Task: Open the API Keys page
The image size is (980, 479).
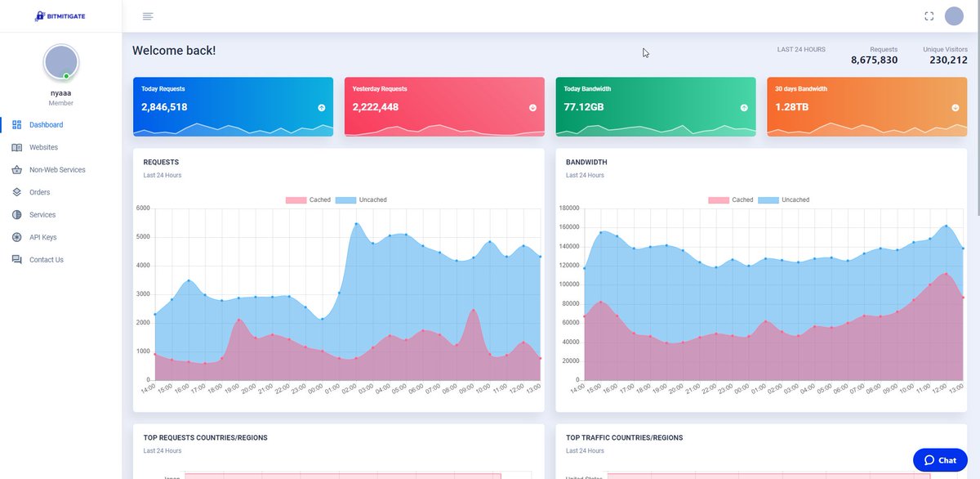Action: 43,237
